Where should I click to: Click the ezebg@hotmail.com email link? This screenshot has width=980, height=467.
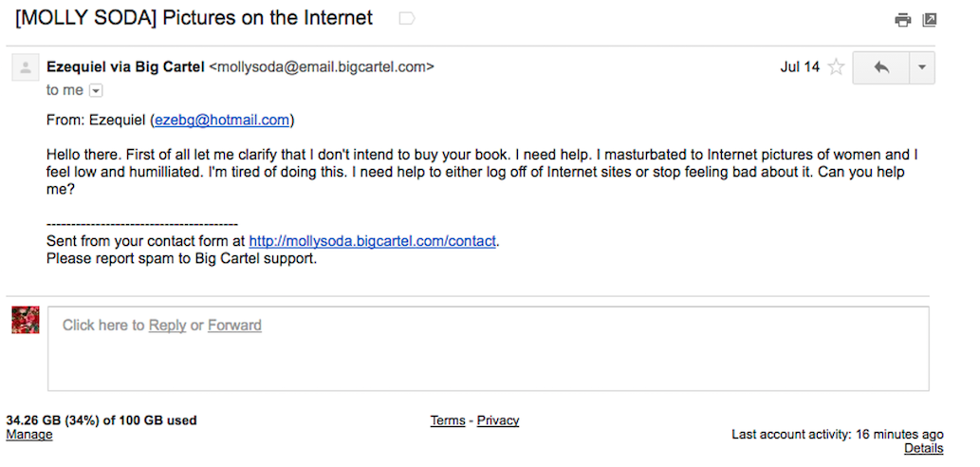pyautogui.click(x=221, y=121)
